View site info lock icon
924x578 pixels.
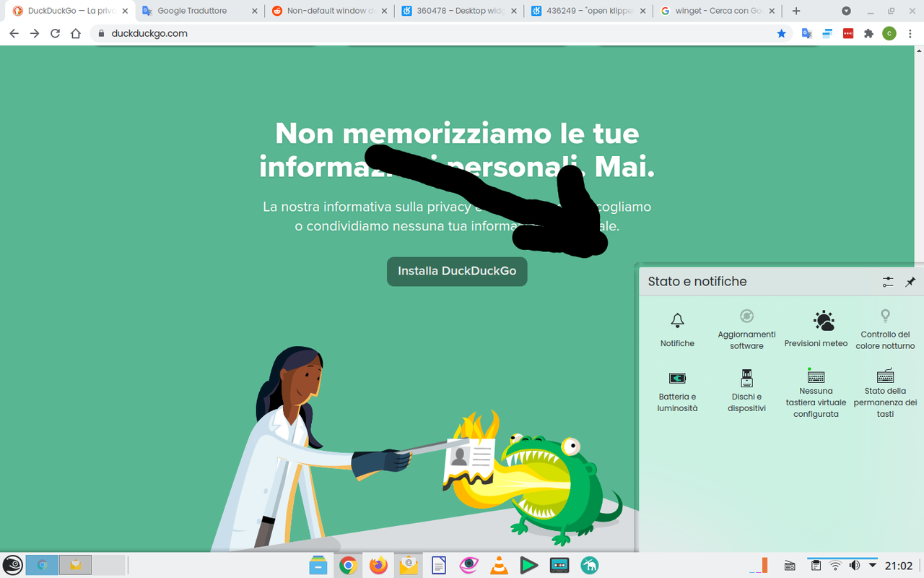click(100, 33)
